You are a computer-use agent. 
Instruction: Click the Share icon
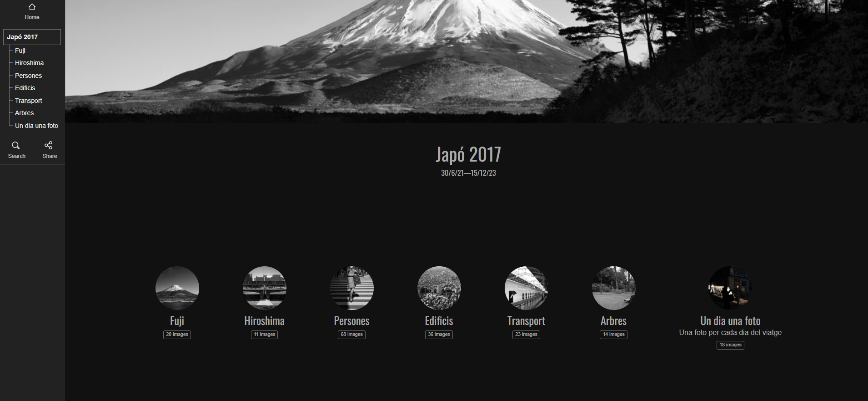pyautogui.click(x=49, y=146)
